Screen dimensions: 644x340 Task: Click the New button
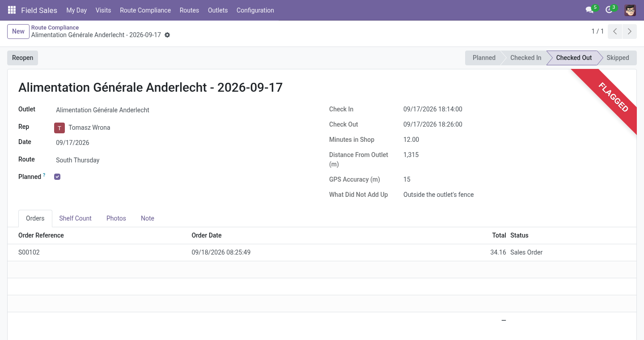[x=18, y=31]
